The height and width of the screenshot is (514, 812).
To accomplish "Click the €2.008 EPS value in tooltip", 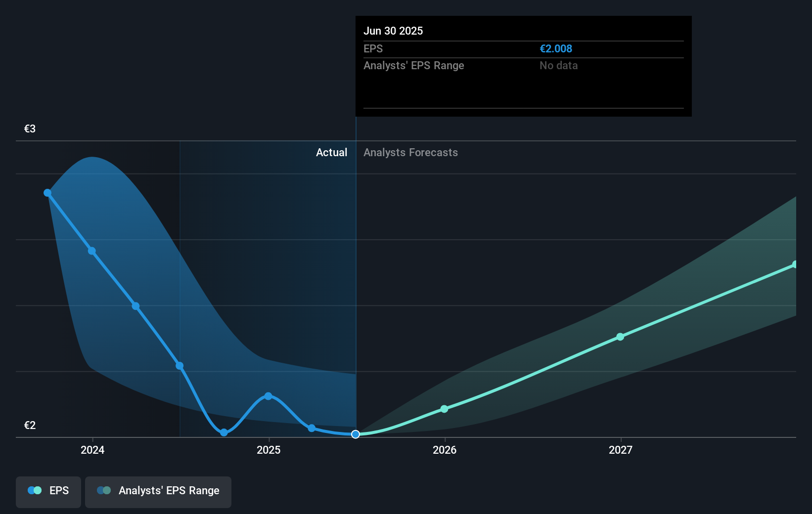I will (x=556, y=48).
